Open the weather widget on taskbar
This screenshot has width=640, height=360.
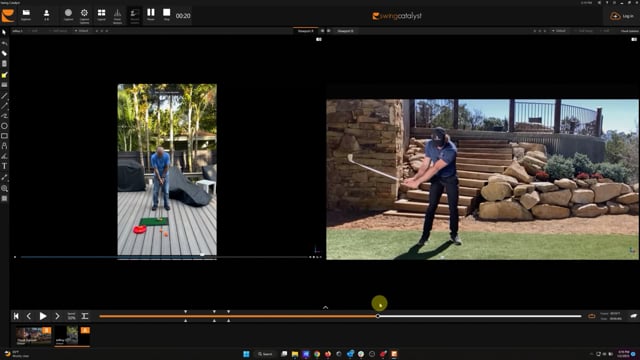[16, 354]
